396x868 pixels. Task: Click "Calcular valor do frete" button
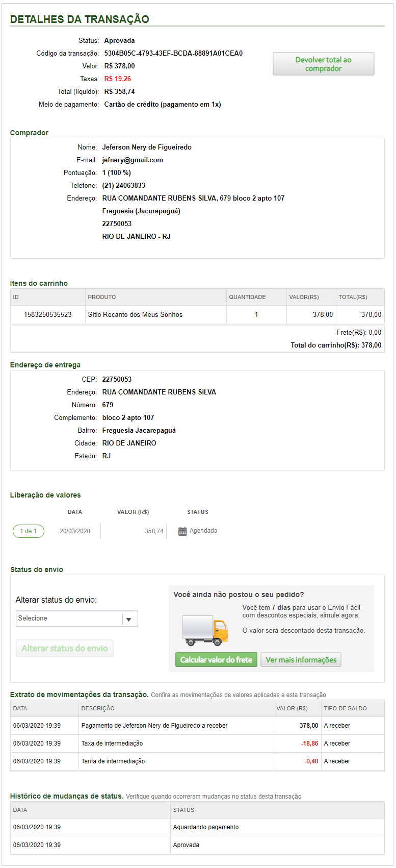pyautogui.click(x=216, y=660)
